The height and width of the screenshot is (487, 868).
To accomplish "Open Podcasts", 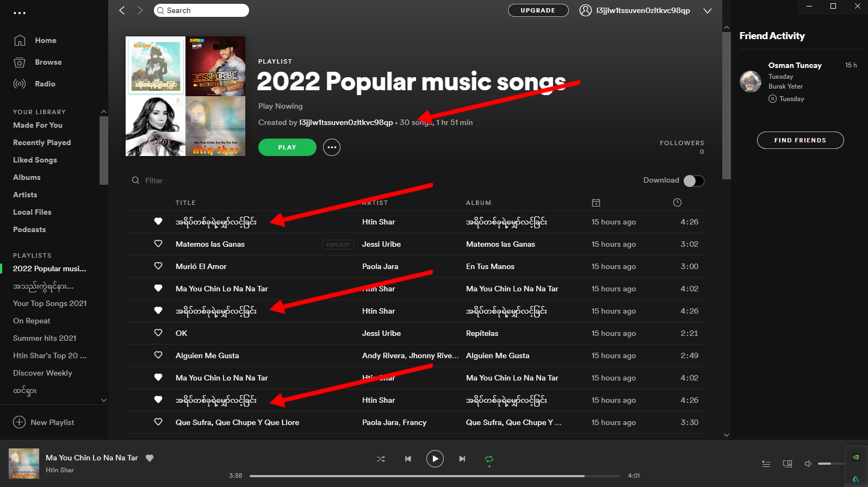I will (29, 229).
